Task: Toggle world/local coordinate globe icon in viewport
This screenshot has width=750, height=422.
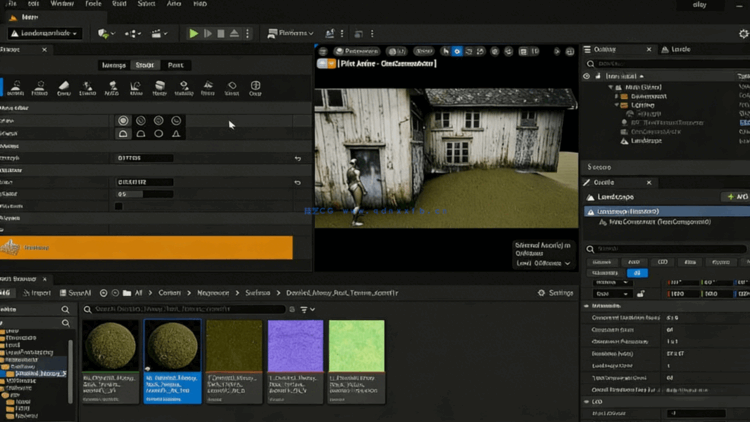Action: click(495, 51)
